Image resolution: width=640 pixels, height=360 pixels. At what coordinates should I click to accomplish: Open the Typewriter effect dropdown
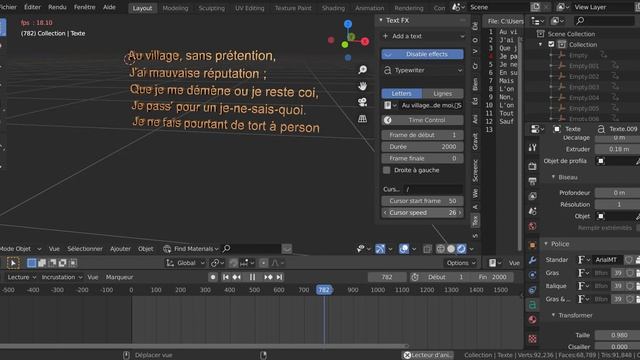point(422,70)
